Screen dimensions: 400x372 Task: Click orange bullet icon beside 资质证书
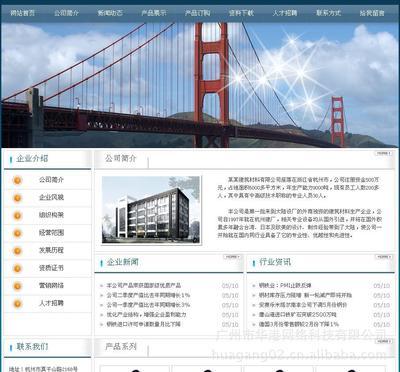[x=17, y=268]
